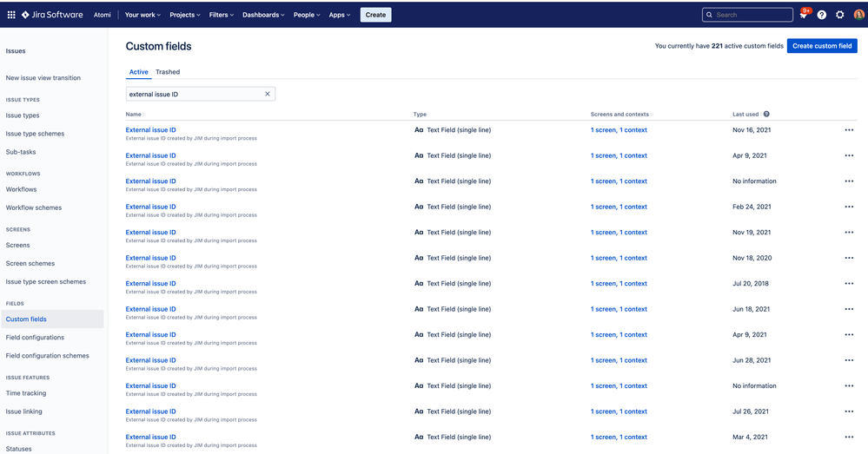Open Issue types in sidebar

pos(23,115)
